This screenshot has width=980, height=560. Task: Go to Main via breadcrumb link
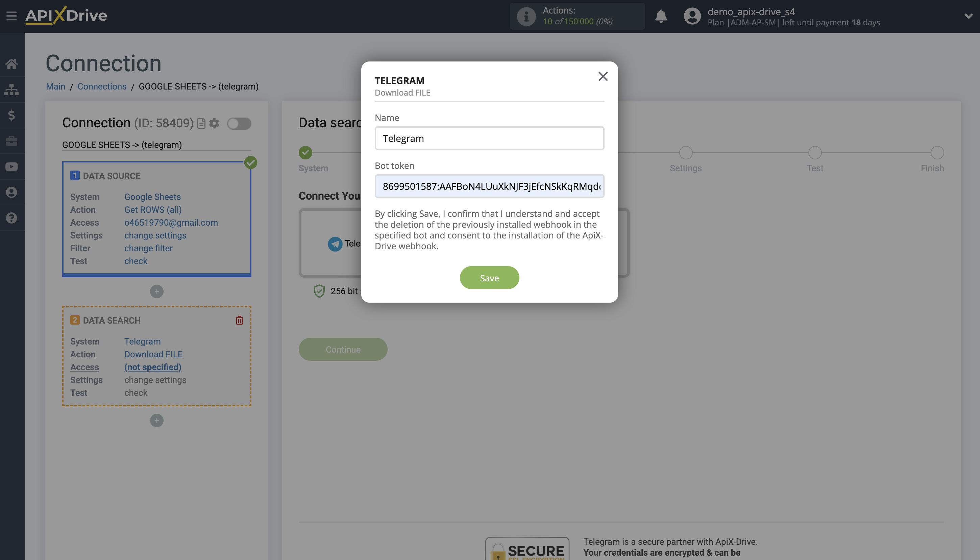tap(55, 86)
